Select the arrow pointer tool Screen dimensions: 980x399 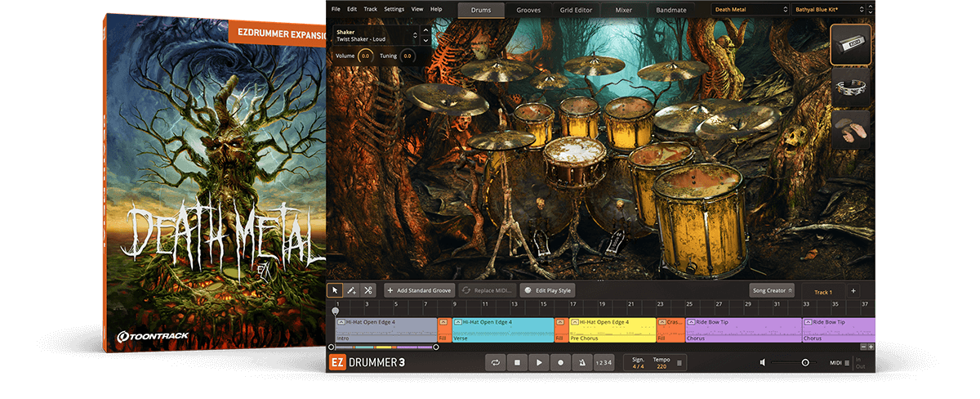(335, 290)
